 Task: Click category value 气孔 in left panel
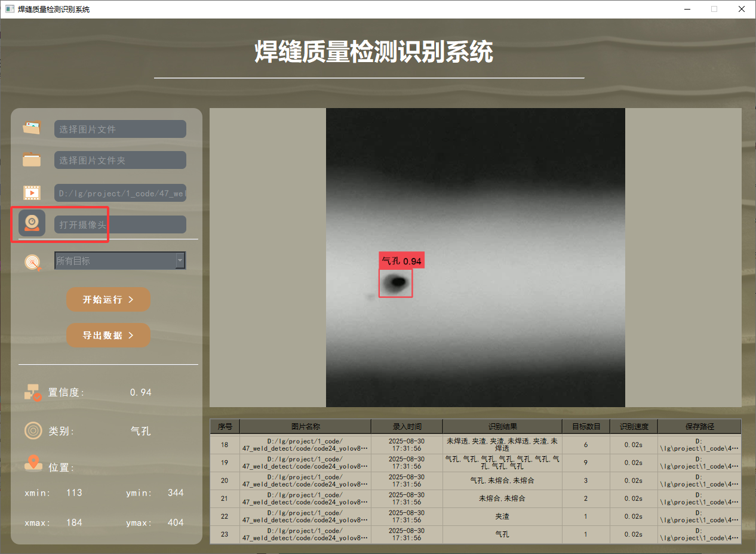[x=140, y=431]
